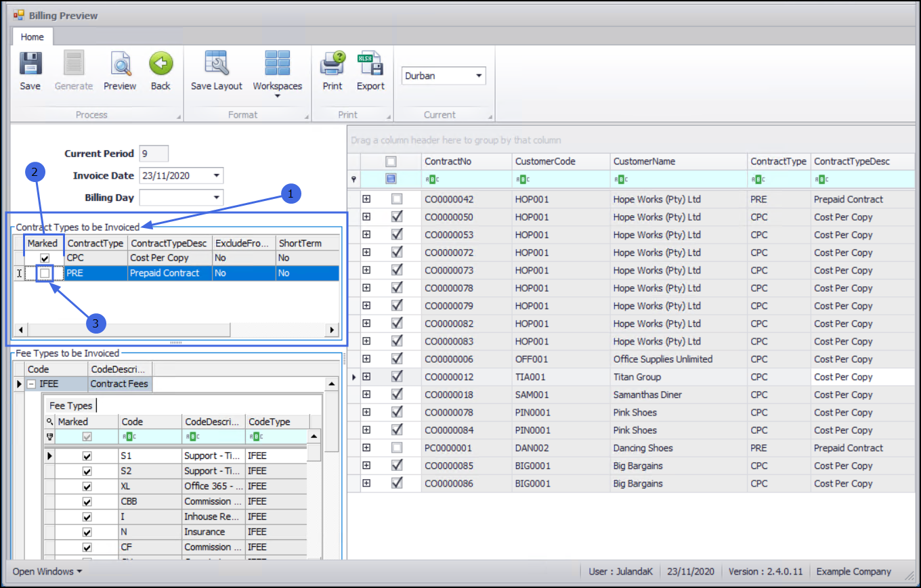This screenshot has height=588, width=921.
Task: Click the contract types horizontal scrollbar right arrow
Action: (332, 330)
